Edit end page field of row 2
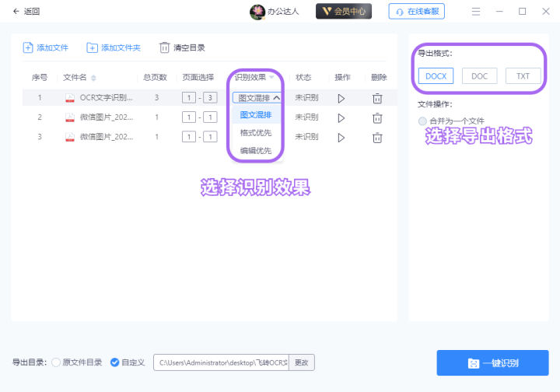 210,117
